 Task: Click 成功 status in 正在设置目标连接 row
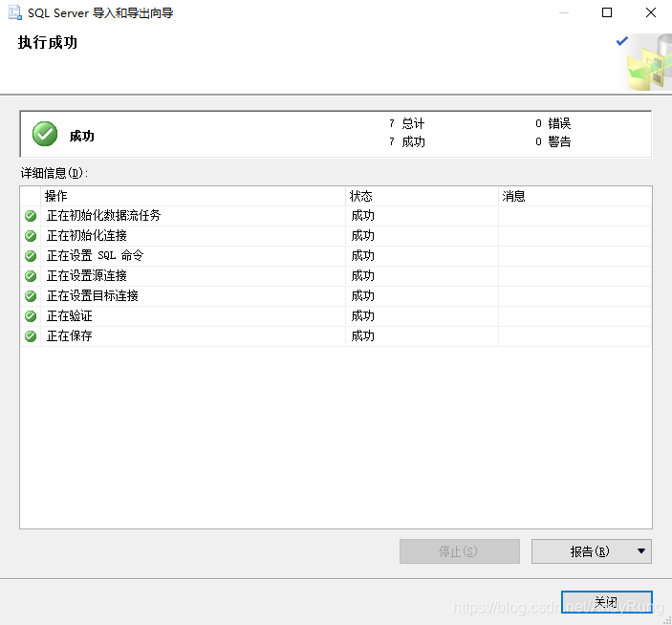click(362, 296)
